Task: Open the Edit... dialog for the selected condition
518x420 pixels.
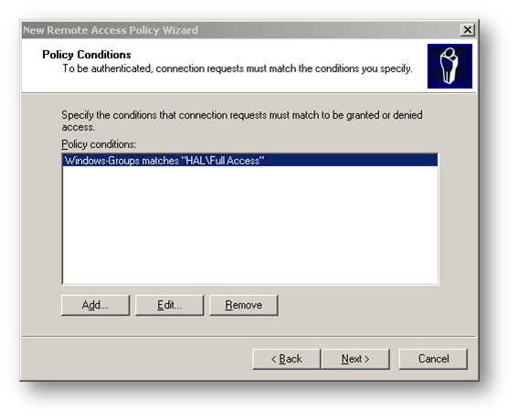Action: [170, 305]
